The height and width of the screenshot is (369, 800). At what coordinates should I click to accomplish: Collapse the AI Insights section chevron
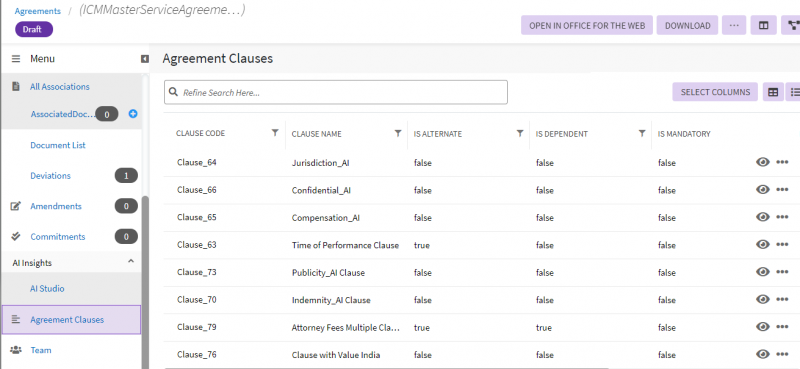click(x=131, y=261)
